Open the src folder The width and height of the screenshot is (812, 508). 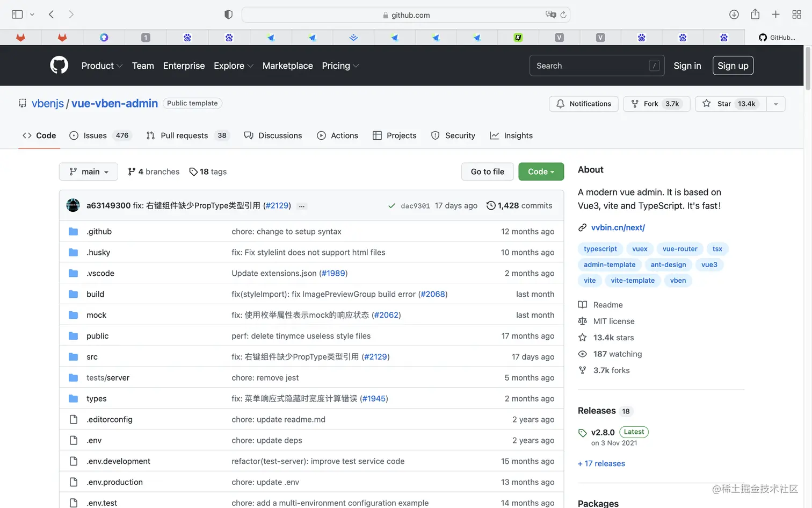(92, 357)
